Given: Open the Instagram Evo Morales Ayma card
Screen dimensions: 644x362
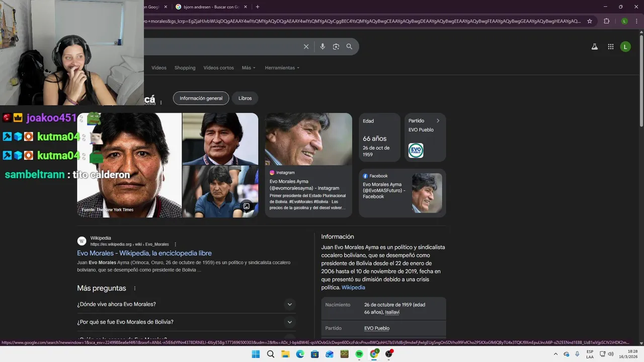Looking at the screenshot, I should coord(308,165).
